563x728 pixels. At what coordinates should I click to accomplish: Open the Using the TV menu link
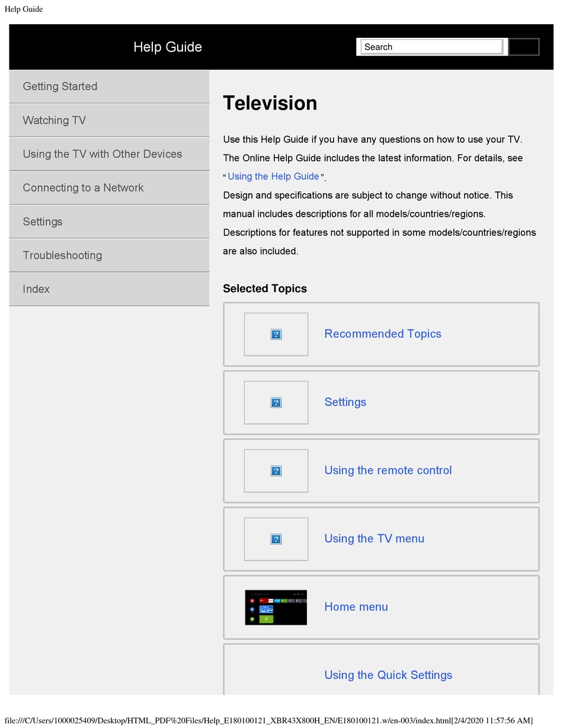pyautogui.click(x=374, y=538)
